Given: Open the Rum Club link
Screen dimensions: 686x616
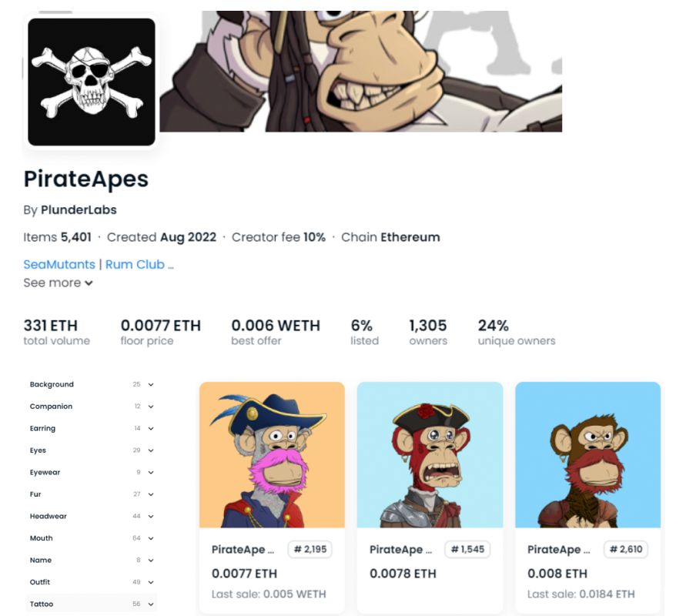Looking at the screenshot, I should (x=135, y=264).
